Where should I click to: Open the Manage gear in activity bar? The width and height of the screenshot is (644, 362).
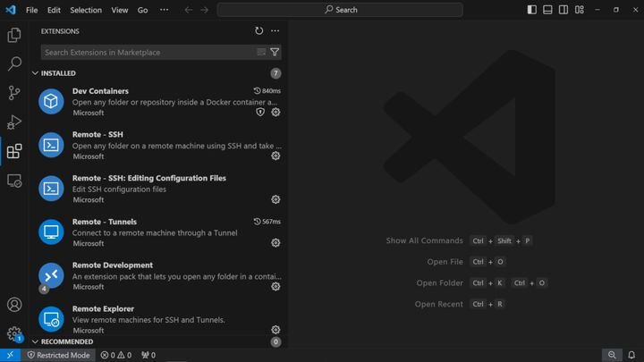tap(14, 333)
